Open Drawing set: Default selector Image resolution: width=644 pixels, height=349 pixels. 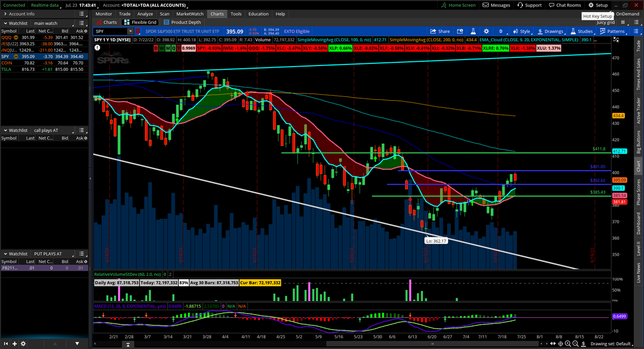click(611, 344)
